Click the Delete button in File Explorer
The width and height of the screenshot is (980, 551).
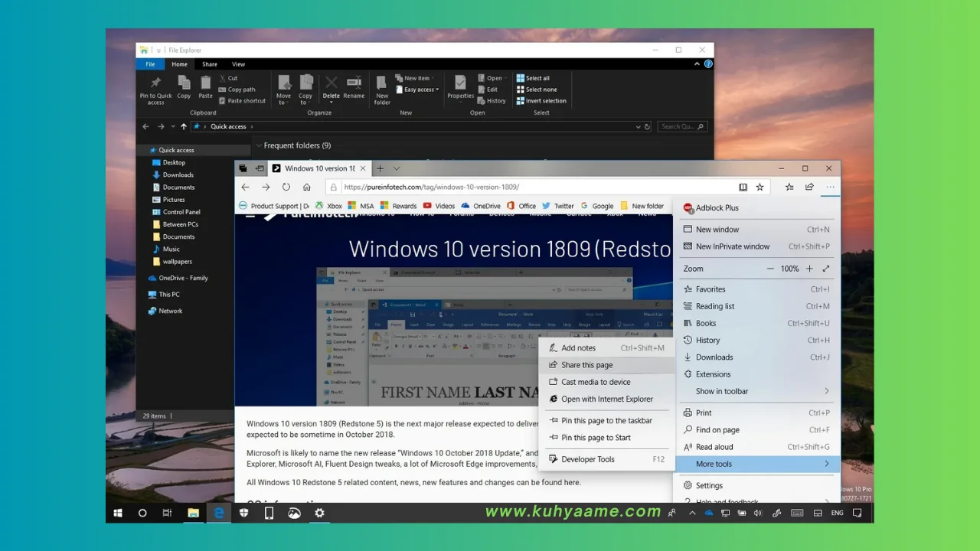[331, 89]
